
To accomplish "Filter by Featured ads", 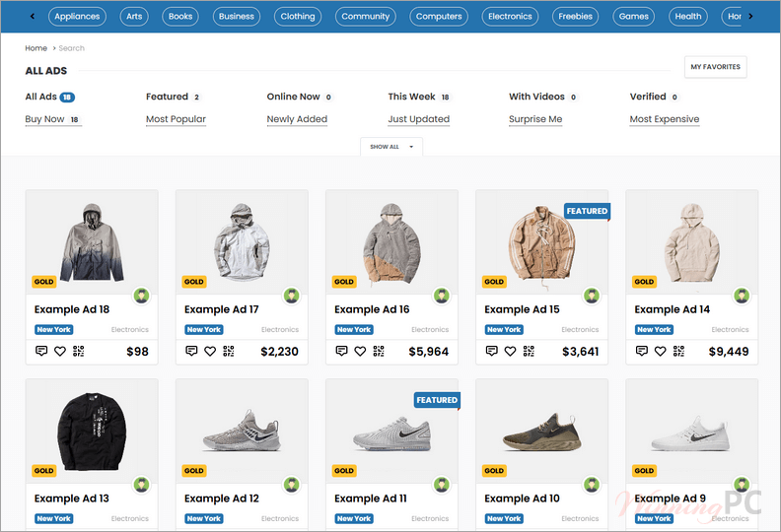I will (x=174, y=97).
